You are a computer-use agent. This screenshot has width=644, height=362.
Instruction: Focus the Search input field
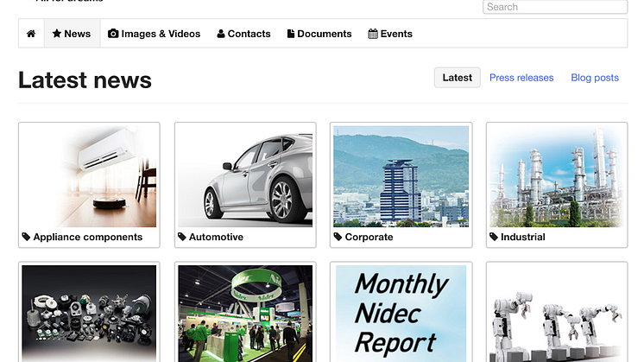click(555, 7)
